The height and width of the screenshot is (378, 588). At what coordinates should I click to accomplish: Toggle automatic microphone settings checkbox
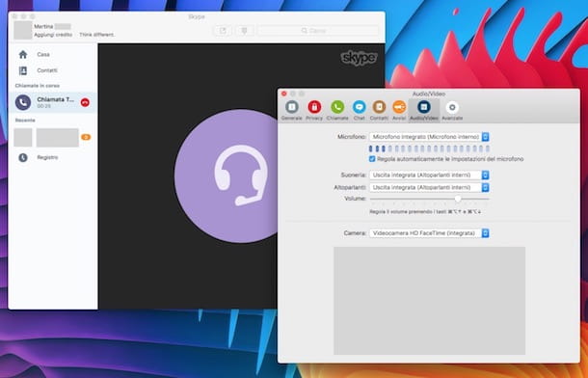pyautogui.click(x=372, y=159)
